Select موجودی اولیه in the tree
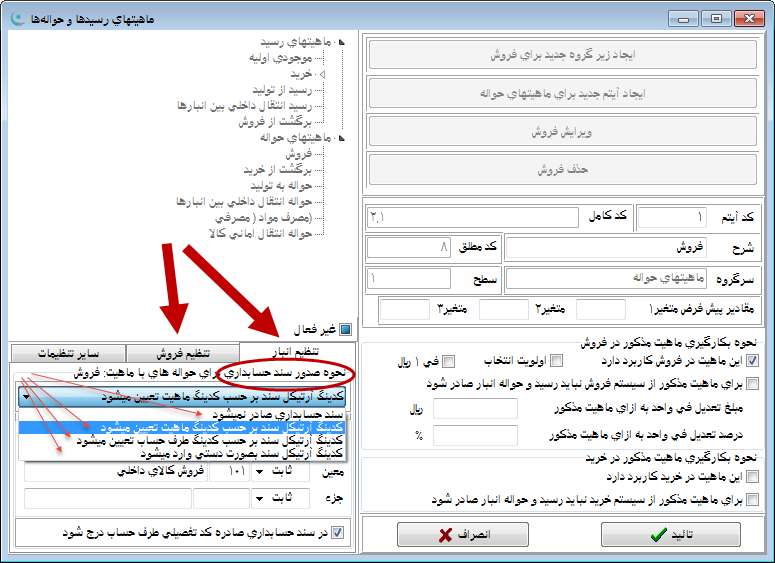775x563 pixels. pyautogui.click(x=280, y=58)
